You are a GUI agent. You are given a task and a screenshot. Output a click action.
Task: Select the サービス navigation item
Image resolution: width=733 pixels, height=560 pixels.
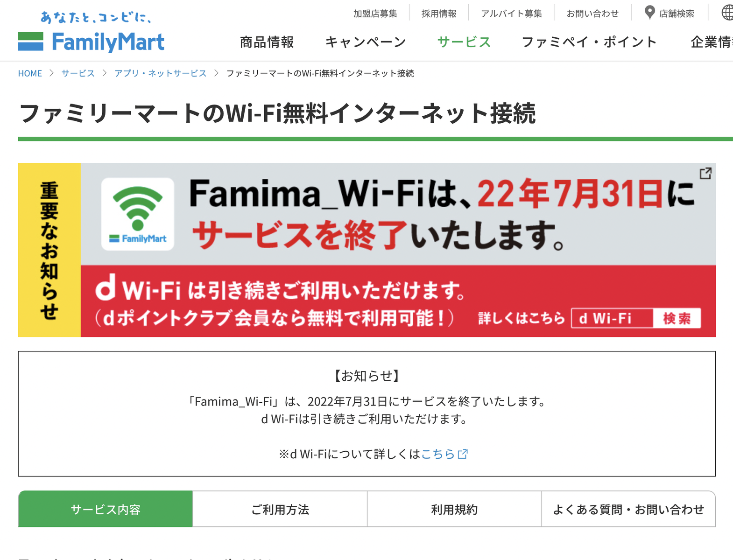point(464,42)
